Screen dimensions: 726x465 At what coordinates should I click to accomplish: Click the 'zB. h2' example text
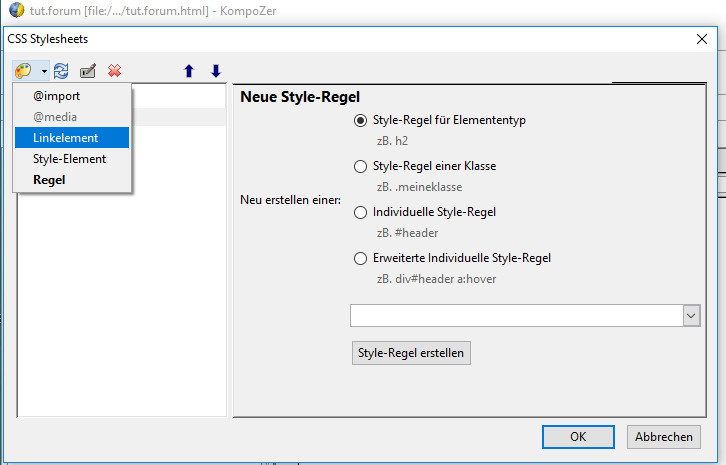pos(392,141)
